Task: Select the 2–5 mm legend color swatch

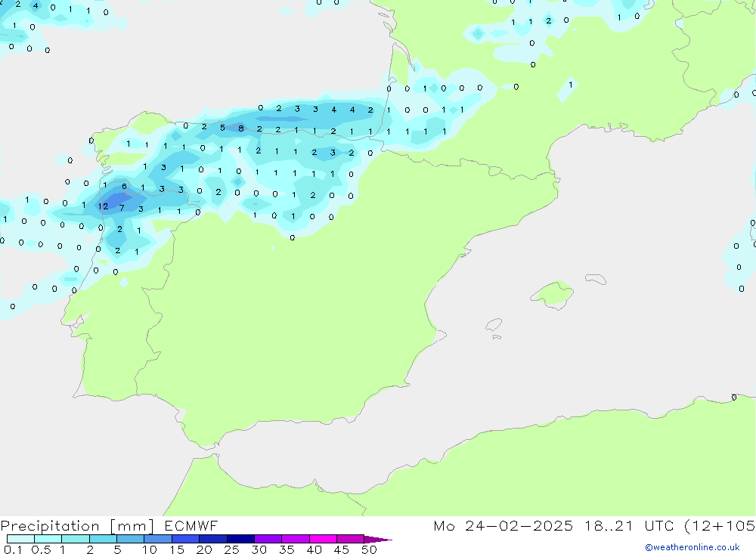Action: click(x=103, y=539)
